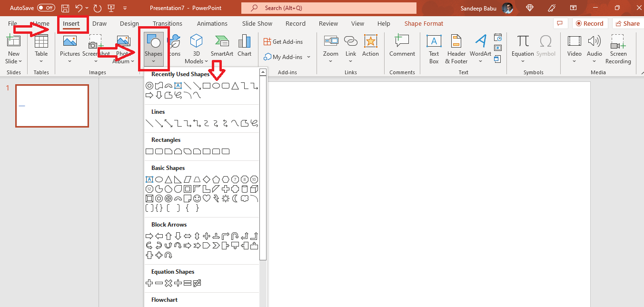Select the Oval in Recently Used Shapes
Viewport: 644px width, 307px height.
216,86
